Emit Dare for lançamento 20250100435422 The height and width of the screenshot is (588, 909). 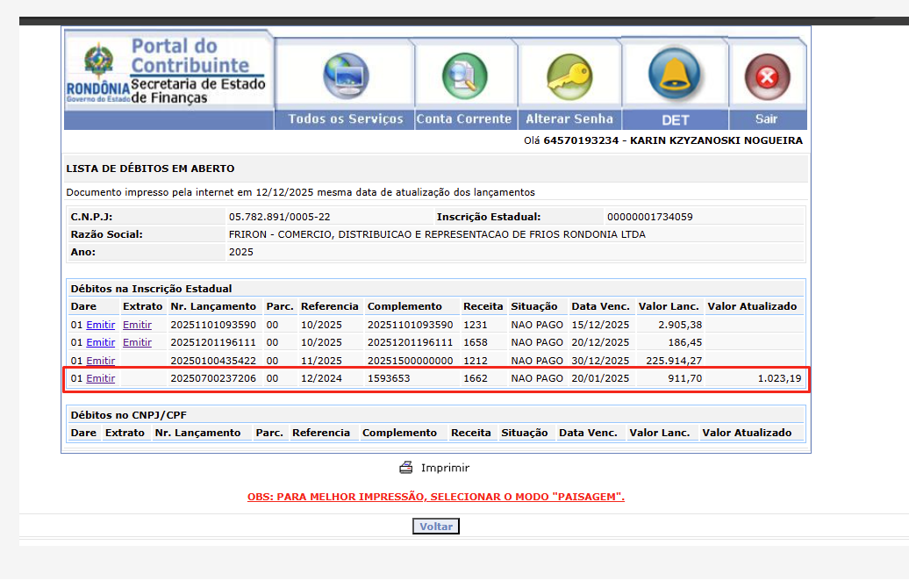tap(100, 361)
